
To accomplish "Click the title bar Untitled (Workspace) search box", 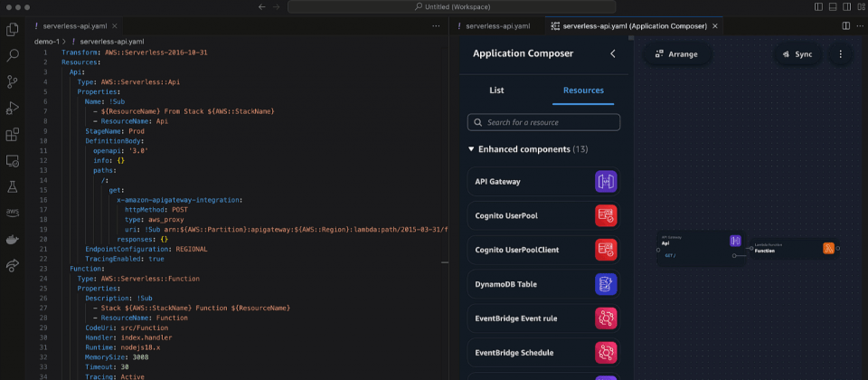I will (x=452, y=7).
